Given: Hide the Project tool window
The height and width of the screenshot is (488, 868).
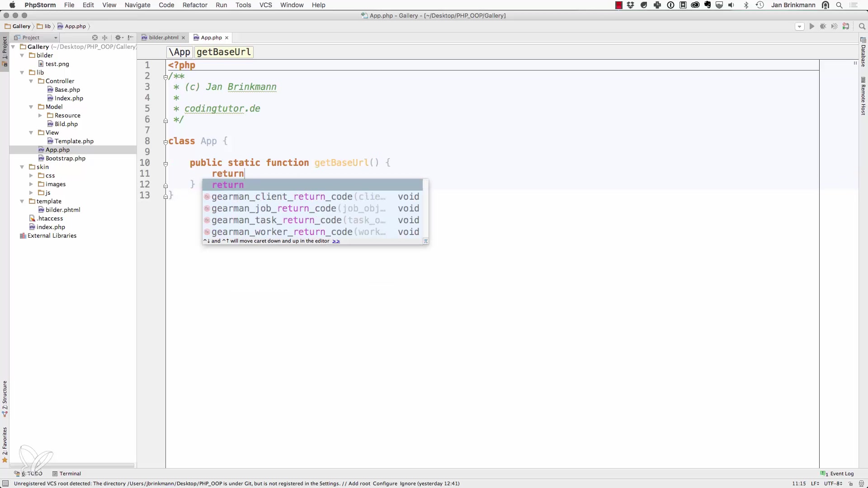Looking at the screenshot, I should tap(131, 38).
